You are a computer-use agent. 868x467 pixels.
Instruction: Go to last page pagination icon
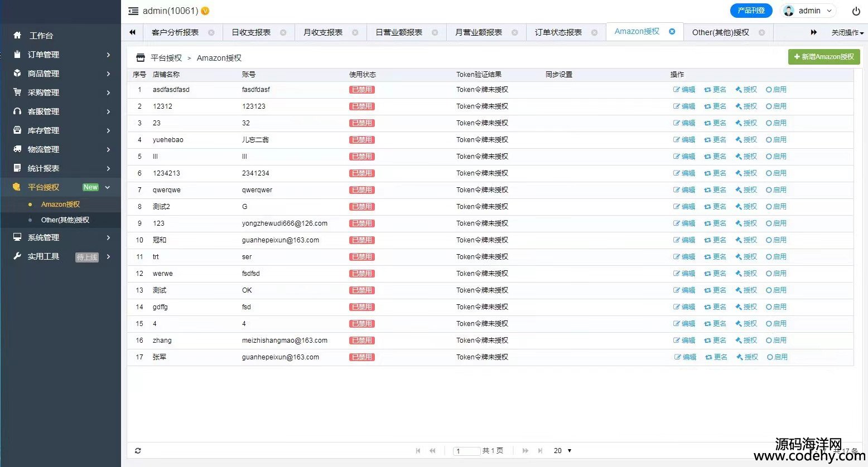(539, 451)
